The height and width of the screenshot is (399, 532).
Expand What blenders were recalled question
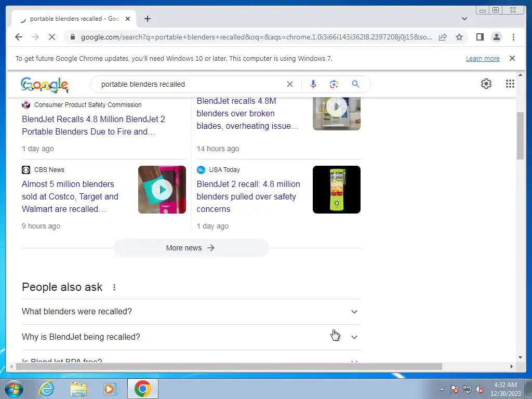(191, 312)
